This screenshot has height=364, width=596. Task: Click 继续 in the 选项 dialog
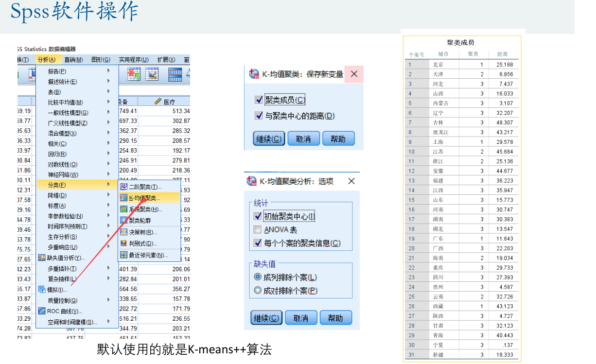266,318
